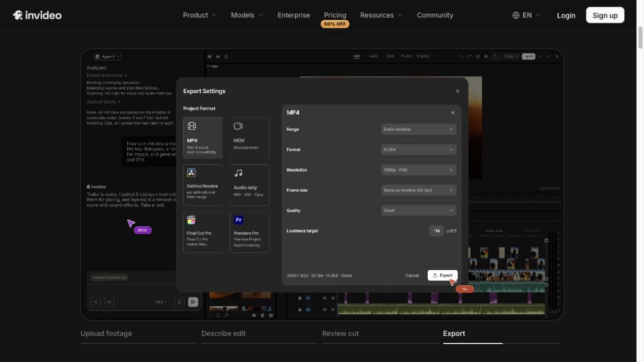The width and height of the screenshot is (644, 362).
Task: Click the send arrow button in chat input
Action: 193,302
